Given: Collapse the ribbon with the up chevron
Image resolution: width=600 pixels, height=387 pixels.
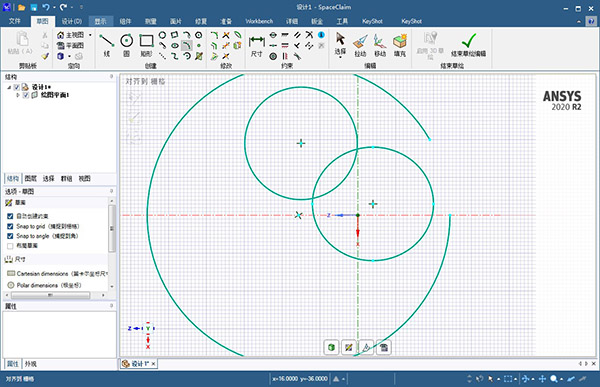Looking at the screenshot, I should 579,21.
